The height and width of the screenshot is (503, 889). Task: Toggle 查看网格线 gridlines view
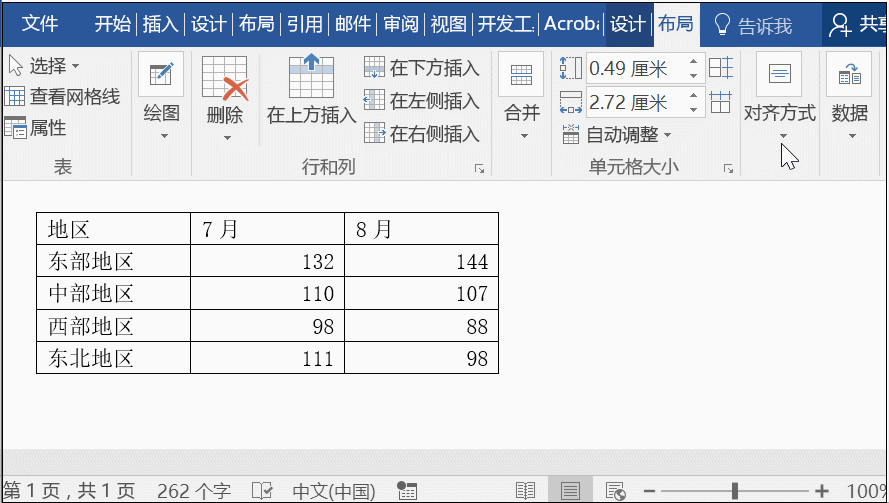tap(62, 97)
